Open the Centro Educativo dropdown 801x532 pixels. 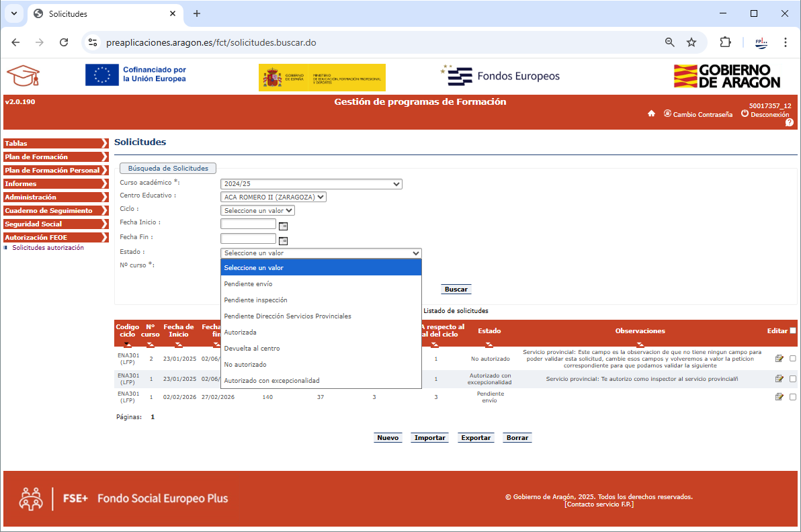[x=273, y=197]
